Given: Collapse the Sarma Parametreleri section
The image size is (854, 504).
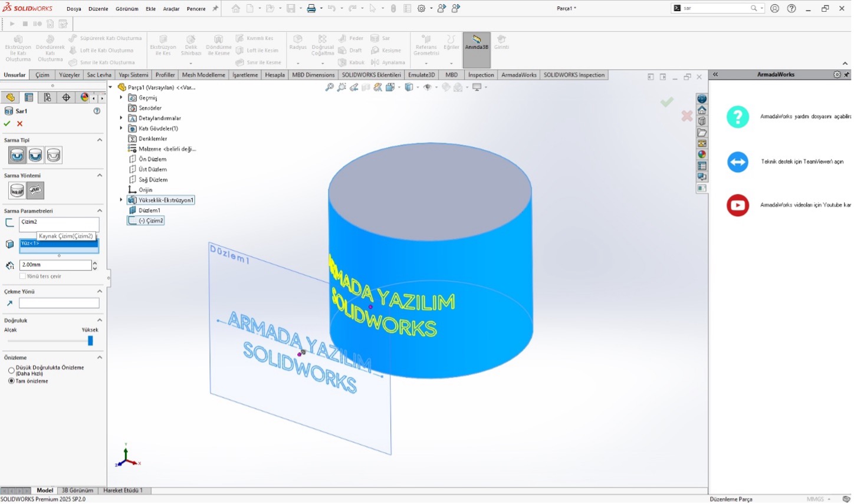Looking at the screenshot, I should pyautogui.click(x=100, y=211).
